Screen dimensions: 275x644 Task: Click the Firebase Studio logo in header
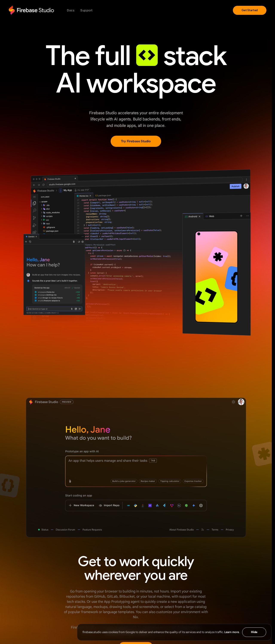[31, 10]
